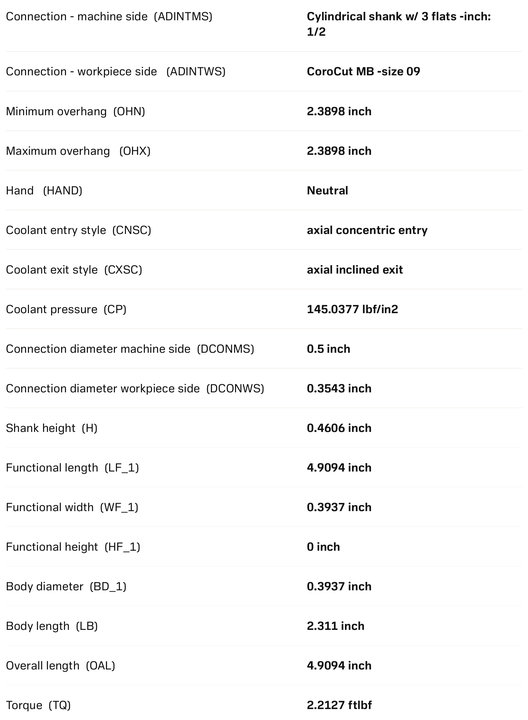The image size is (528, 720).
Task: Select the 0.3543 inch DCONWS value
Action: coord(339,388)
